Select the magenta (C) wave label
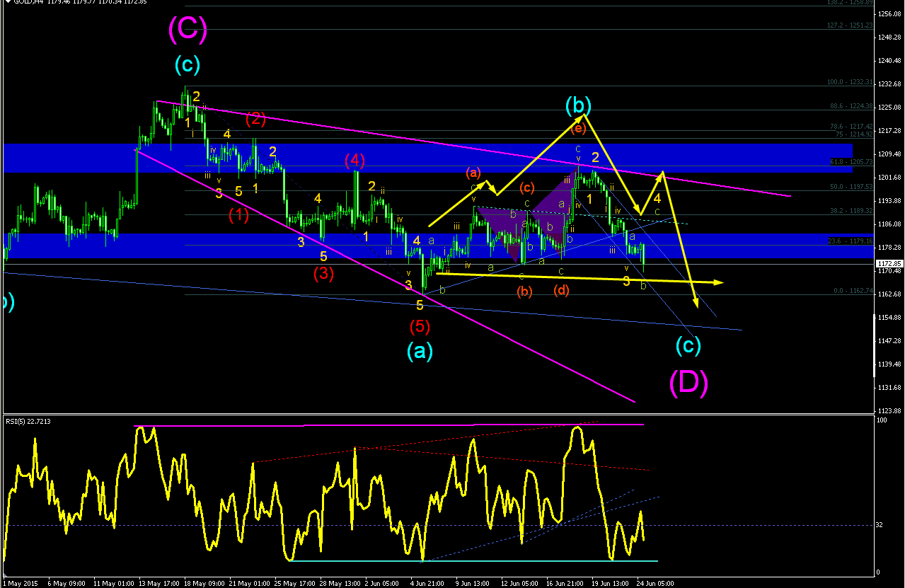The width and height of the screenshot is (905, 588). [188, 28]
